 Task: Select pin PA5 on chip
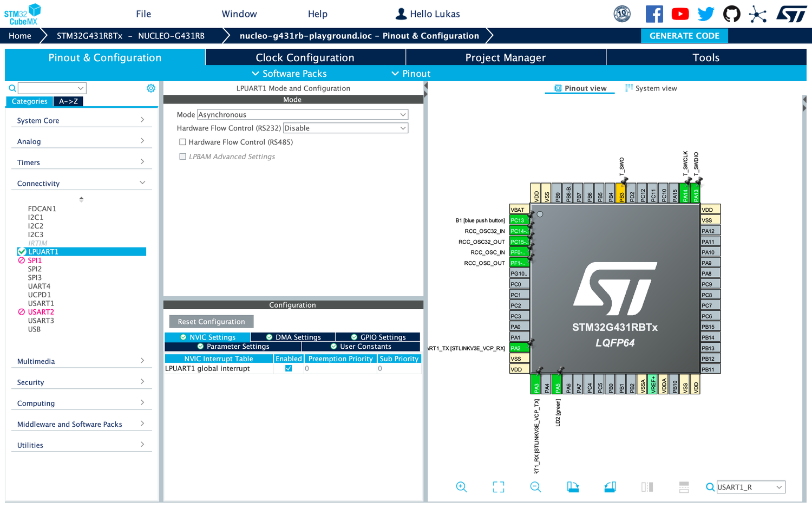click(x=558, y=385)
